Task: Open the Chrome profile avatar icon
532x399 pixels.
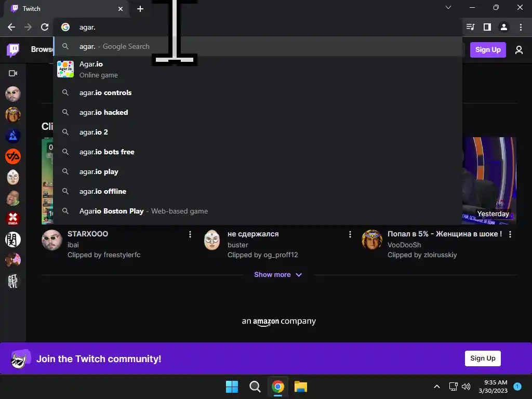Action: pos(504,27)
